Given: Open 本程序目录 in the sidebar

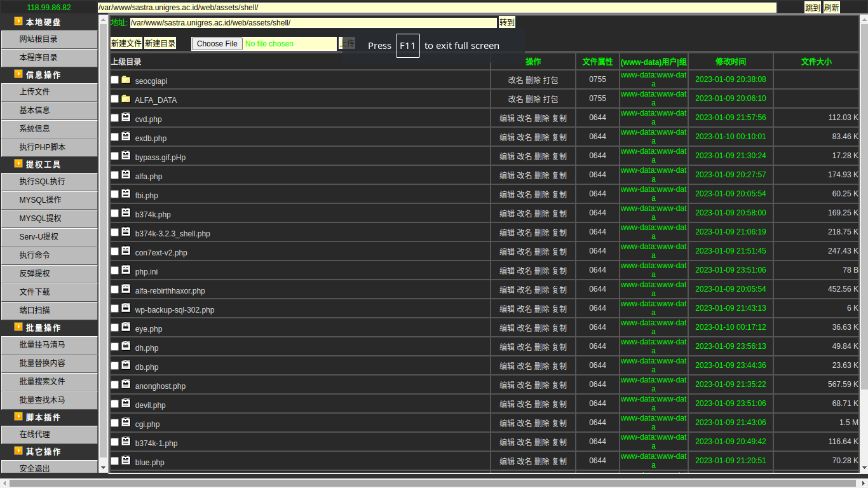Looking at the screenshot, I should pos(49,57).
